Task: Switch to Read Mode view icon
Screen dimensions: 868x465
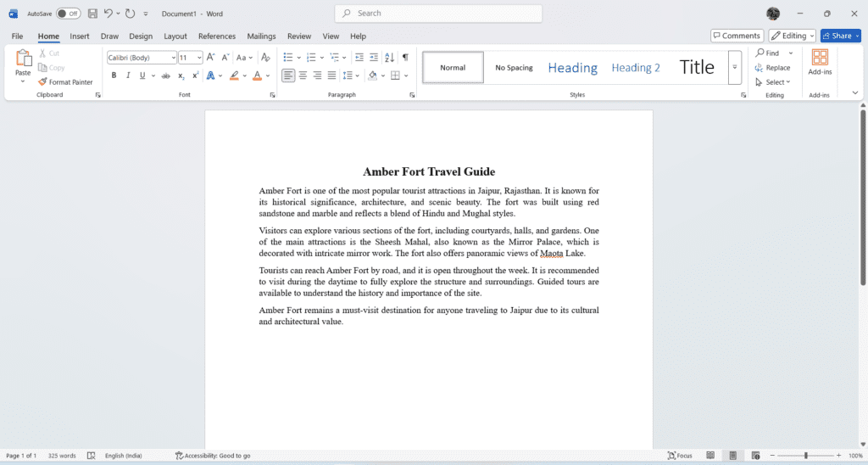Action: 710,456
